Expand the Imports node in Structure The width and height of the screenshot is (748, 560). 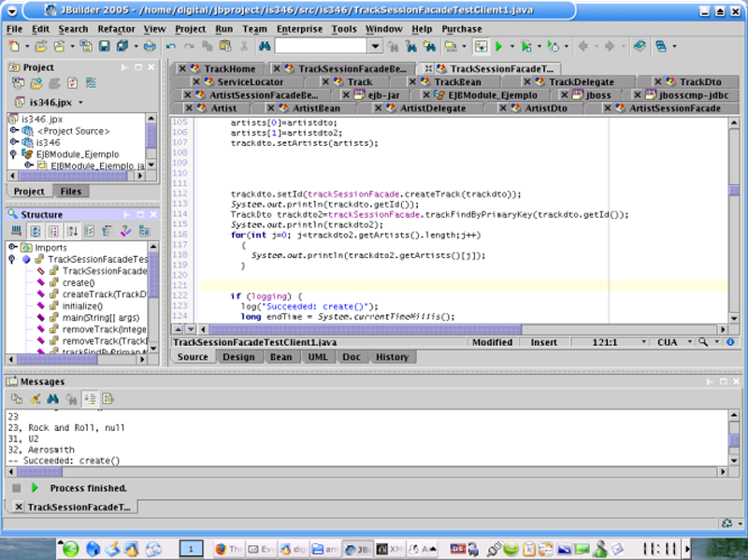[x=14, y=248]
